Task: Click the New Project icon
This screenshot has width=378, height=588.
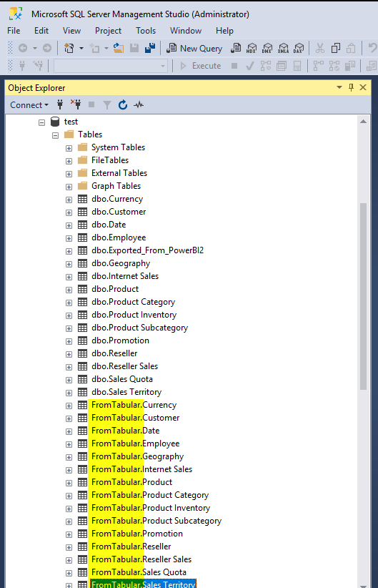Action: [69, 49]
